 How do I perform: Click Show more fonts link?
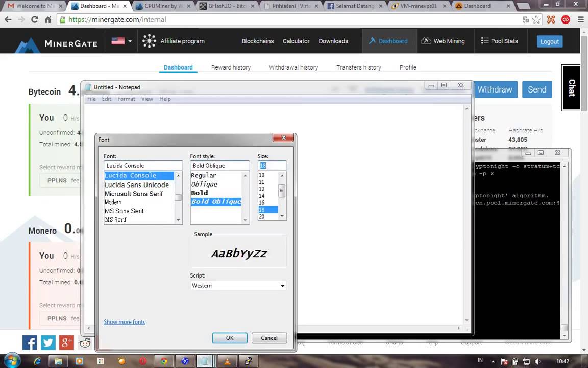[124, 322]
